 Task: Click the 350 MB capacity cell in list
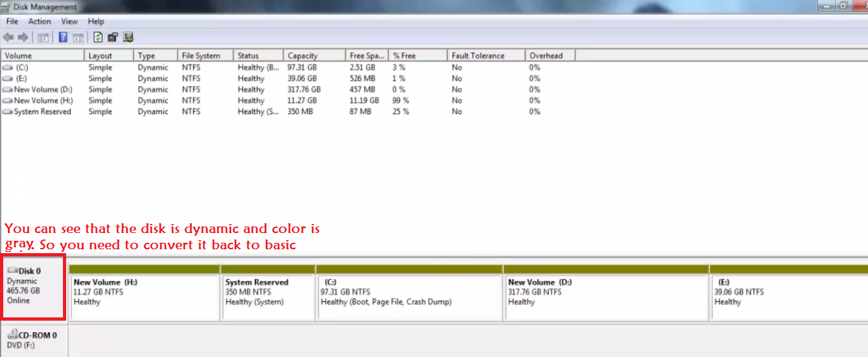(x=300, y=112)
